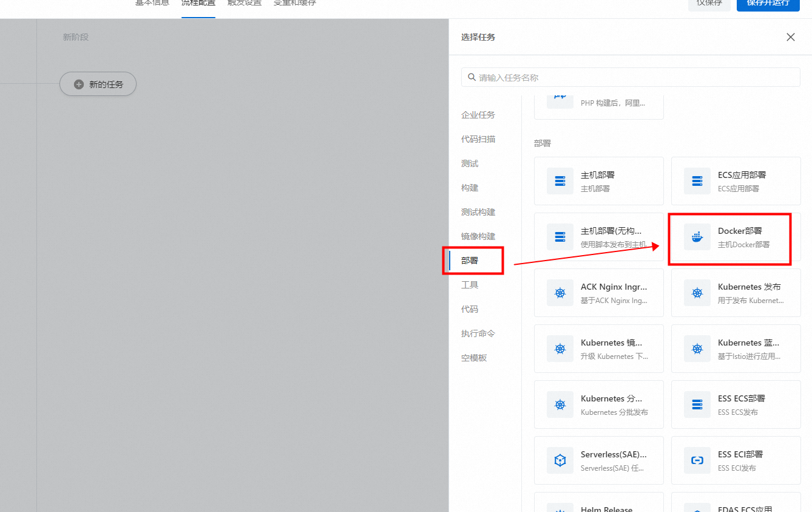Click the Kubernetes 分批发布 helm icon
The image size is (812, 512).
point(560,404)
